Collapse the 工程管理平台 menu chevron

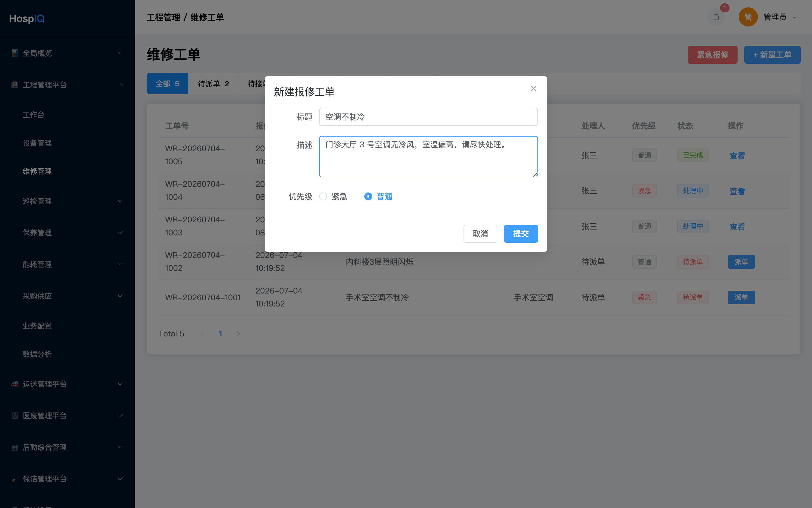120,85
